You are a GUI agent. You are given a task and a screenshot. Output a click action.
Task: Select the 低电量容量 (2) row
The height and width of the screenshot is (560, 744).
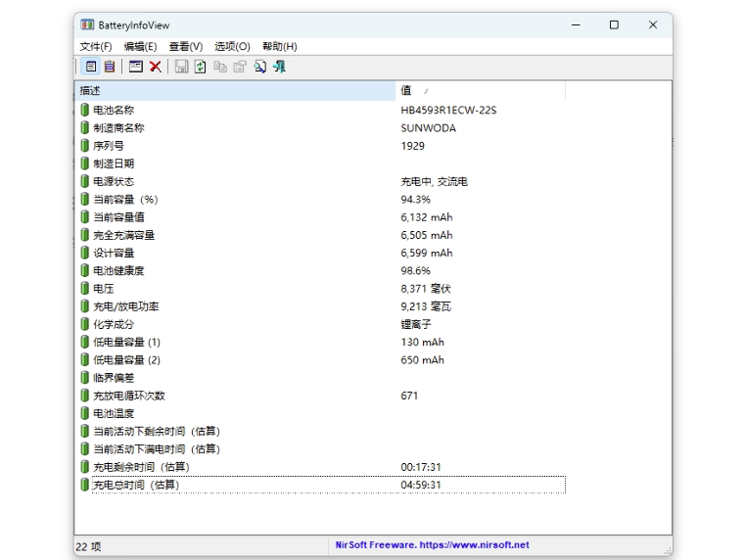323,360
